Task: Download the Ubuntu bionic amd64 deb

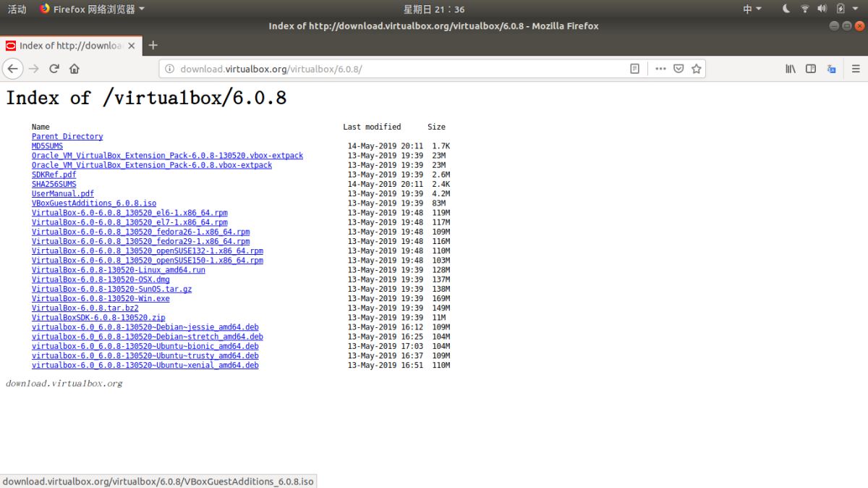Action: pos(145,346)
